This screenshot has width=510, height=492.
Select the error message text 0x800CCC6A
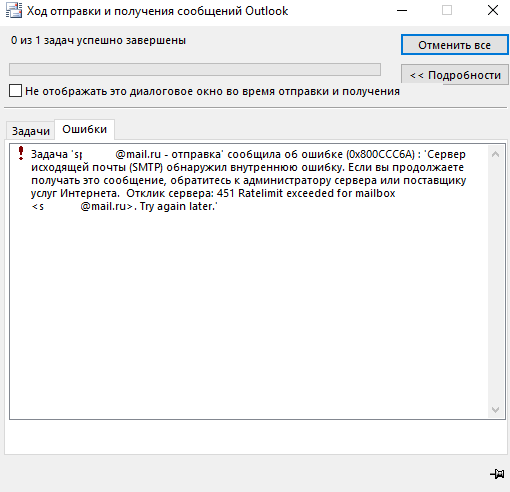[380, 154]
